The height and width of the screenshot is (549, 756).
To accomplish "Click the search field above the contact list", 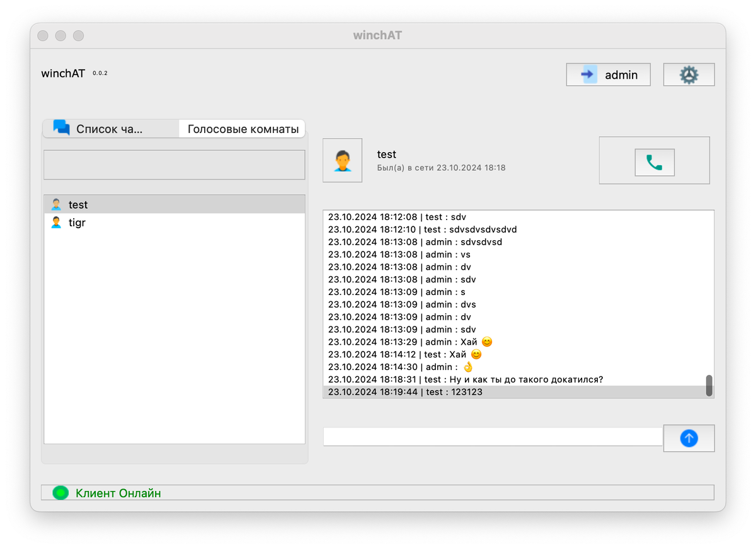I will [174, 165].
